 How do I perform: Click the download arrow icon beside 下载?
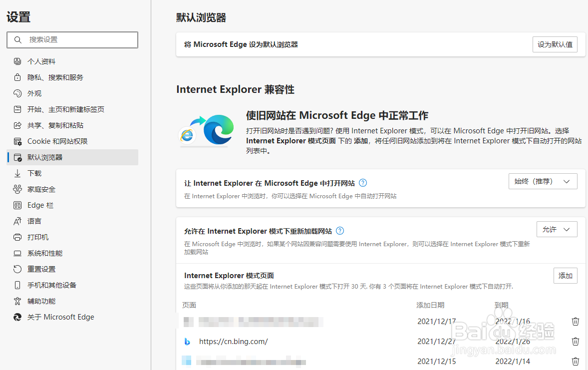click(17, 173)
